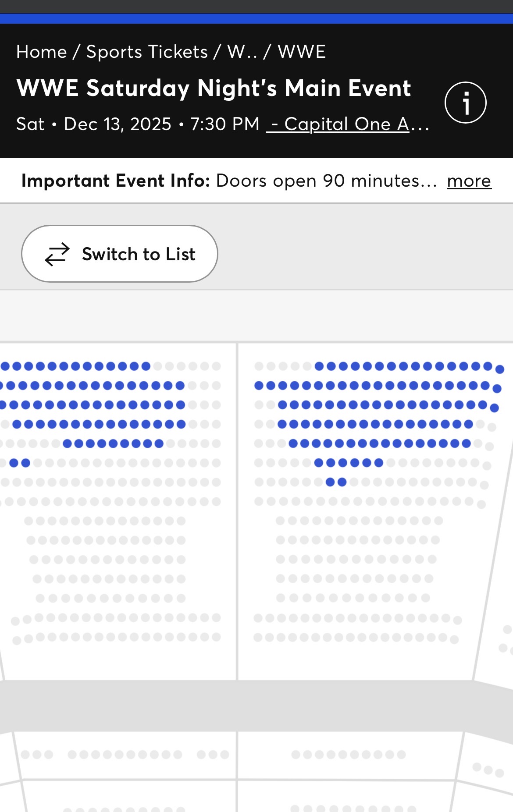Open the Sports Tickets breadcrumb
Image resolution: width=513 pixels, height=812 pixels.
click(x=147, y=52)
